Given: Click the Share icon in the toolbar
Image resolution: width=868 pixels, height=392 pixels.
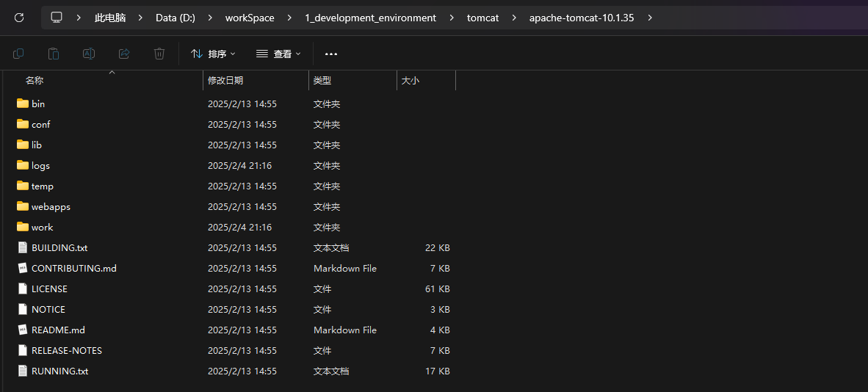Looking at the screenshot, I should coord(124,54).
